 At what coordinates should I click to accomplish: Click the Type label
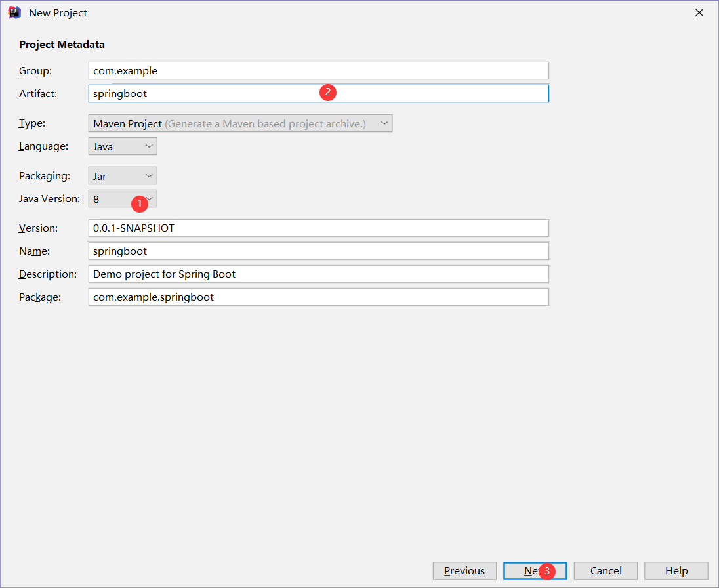(x=32, y=123)
